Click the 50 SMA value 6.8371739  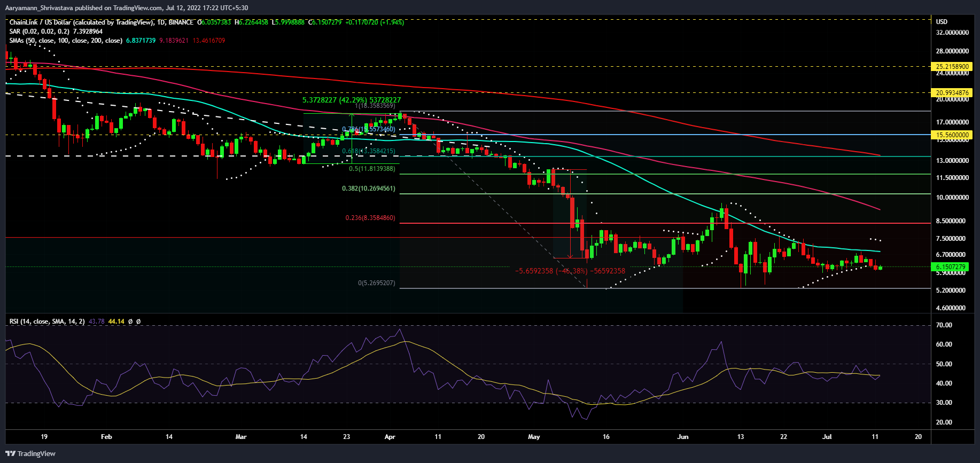point(141,41)
